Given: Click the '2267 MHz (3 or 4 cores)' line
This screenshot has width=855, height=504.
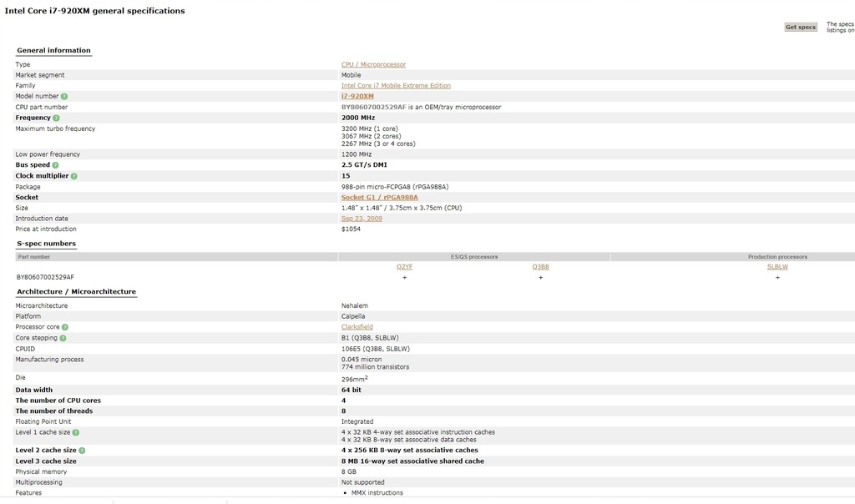Looking at the screenshot, I should (x=378, y=144).
